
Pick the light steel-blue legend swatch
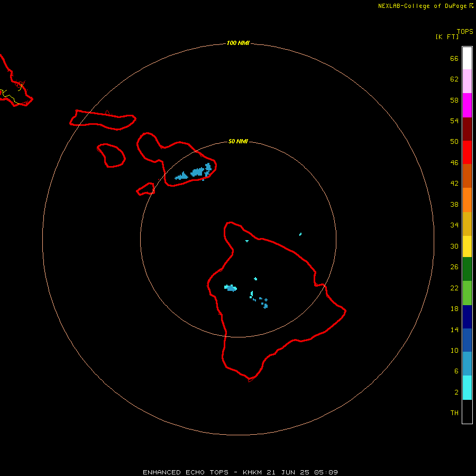coord(467,364)
